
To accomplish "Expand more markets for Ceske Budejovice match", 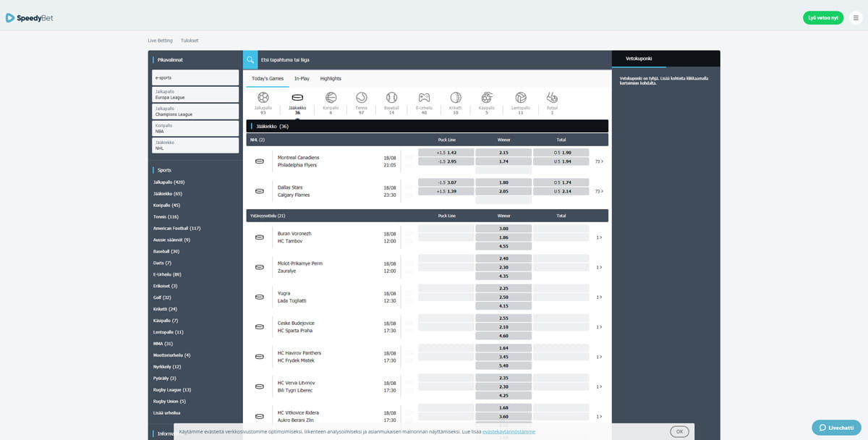I will coord(599,327).
